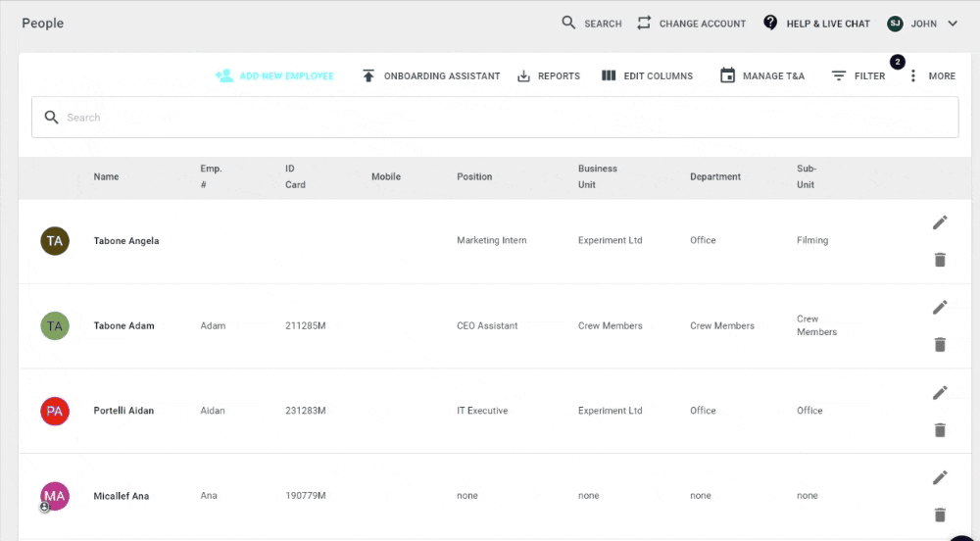Click Micallef Ana's pink MA avatar
Screen dimensions: 980x541
click(x=55, y=496)
